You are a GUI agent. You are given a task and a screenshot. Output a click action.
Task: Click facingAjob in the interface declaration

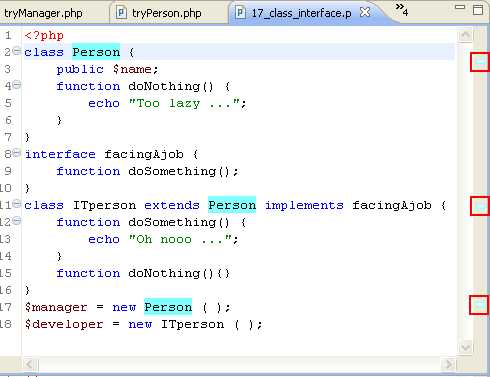click(x=144, y=154)
